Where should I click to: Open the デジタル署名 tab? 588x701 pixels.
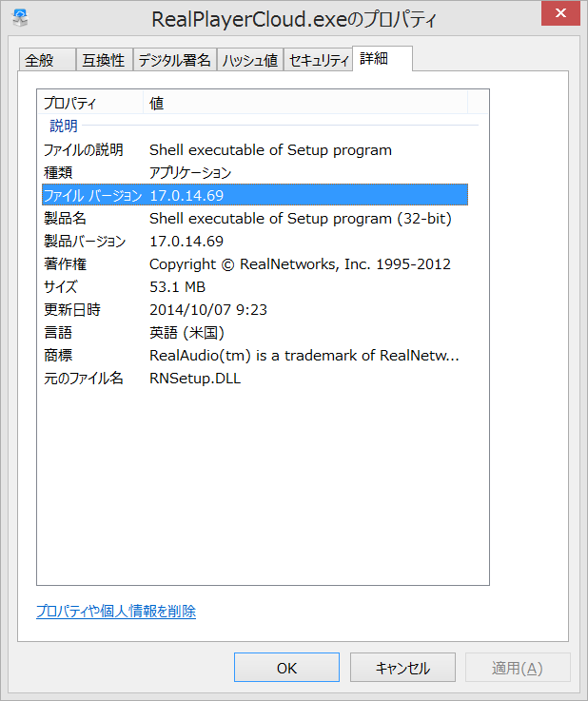point(175,60)
